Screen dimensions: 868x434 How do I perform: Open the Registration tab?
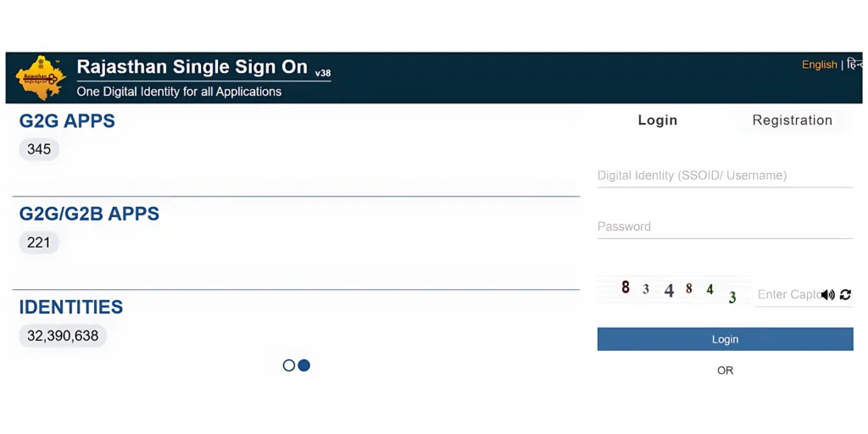tap(792, 120)
